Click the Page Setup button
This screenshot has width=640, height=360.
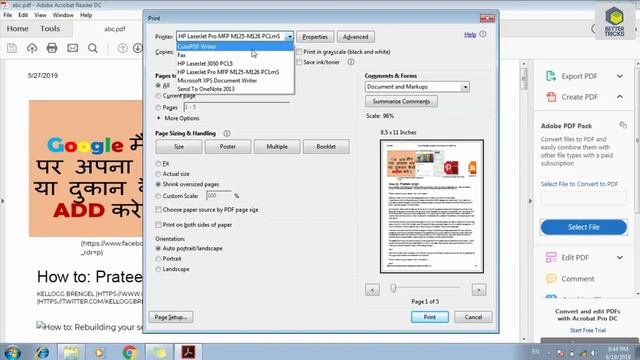coord(171,317)
